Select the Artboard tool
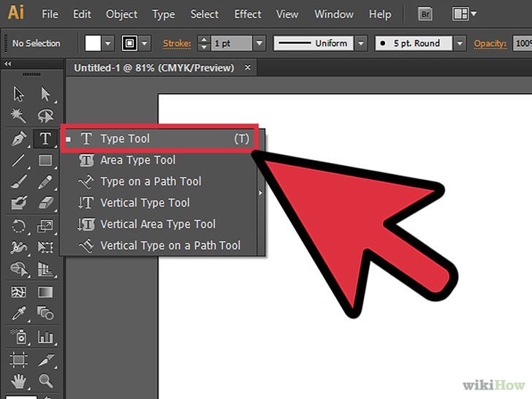Viewport: 532px width, 399px height. click(x=18, y=360)
